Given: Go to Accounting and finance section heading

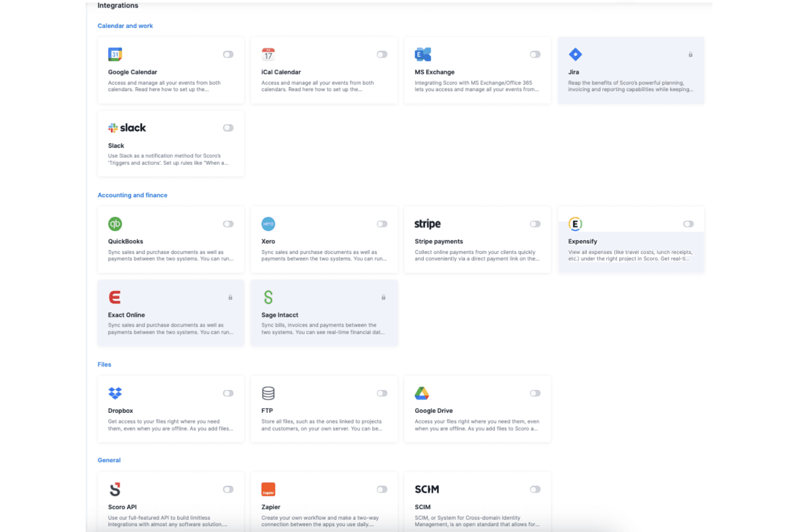Looking at the screenshot, I should (132, 195).
